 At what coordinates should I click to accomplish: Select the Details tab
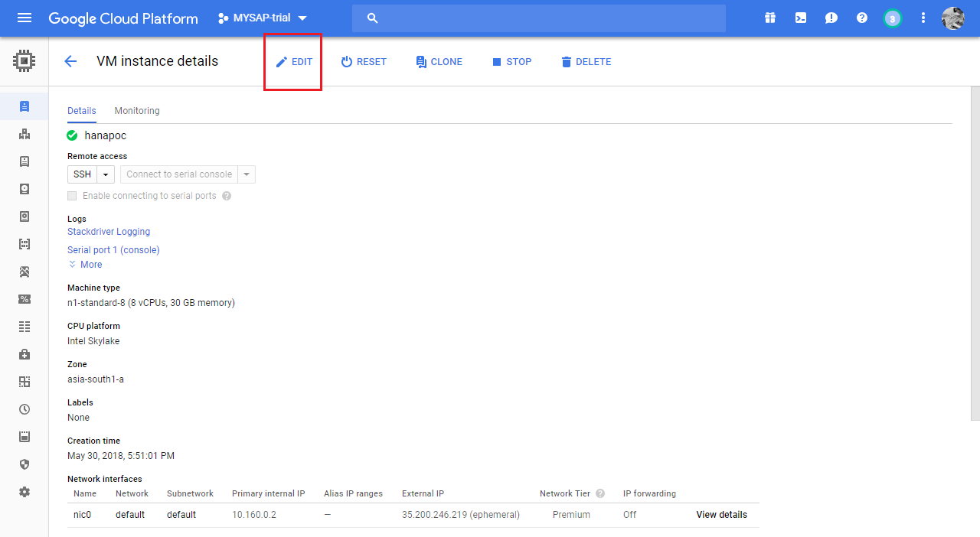point(82,111)
